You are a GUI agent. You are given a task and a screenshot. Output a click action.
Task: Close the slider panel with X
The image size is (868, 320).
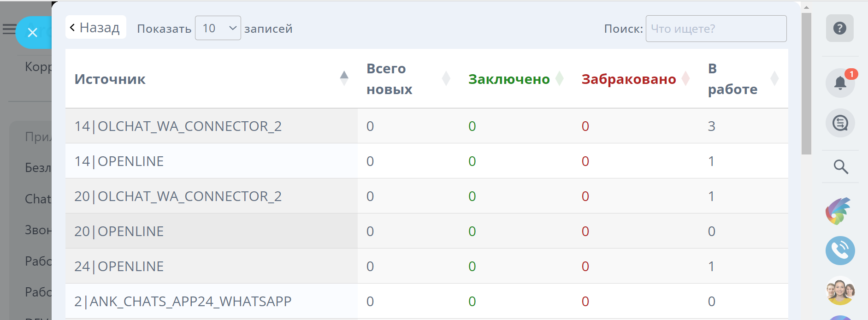pos(32,32)
